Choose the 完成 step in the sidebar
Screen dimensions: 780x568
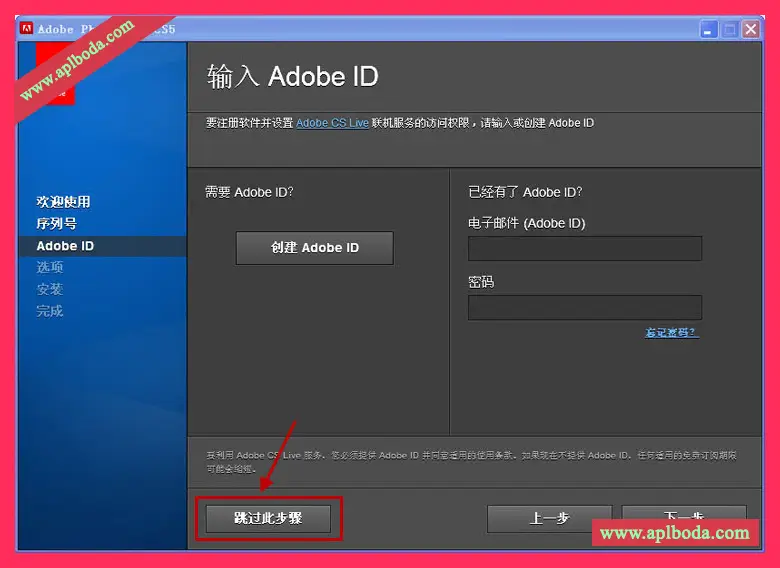50,311
